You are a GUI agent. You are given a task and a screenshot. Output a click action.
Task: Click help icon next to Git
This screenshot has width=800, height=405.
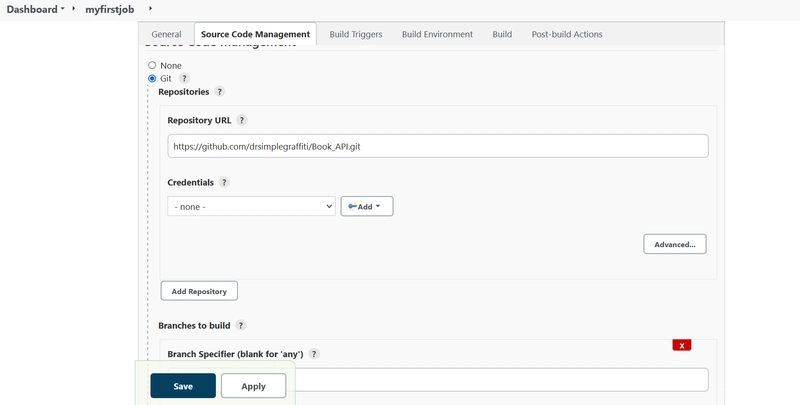click(x=184, y=78)
